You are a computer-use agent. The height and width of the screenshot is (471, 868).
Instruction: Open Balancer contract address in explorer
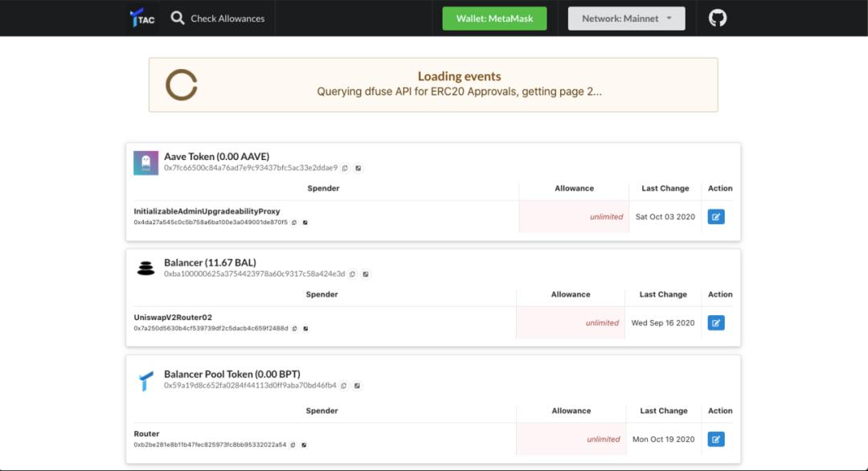(366, 274)
